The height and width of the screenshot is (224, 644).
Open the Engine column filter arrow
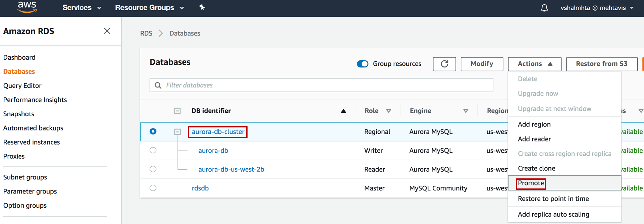pos(466,111)
